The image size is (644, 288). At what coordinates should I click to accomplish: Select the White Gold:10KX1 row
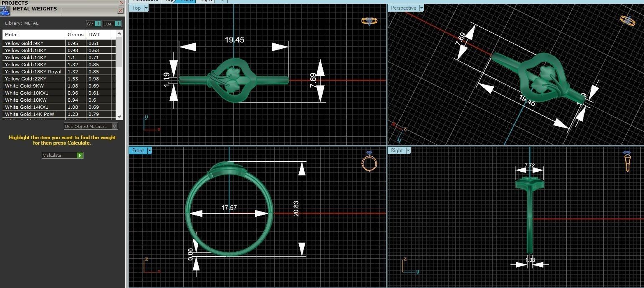pos(59,93)
